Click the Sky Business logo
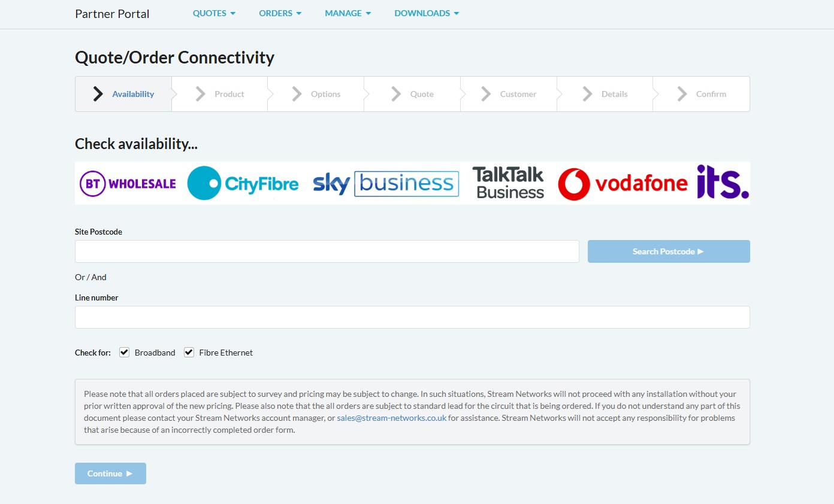The height and width of the screenshot is (504, 834). pos(386,183)
